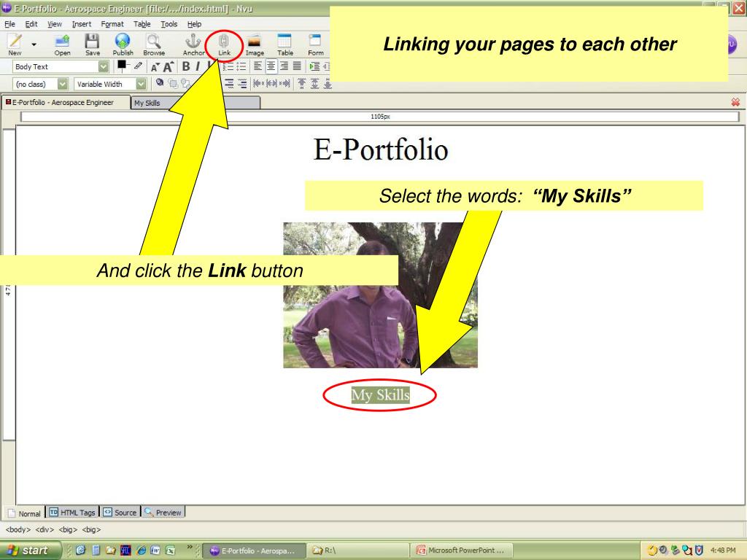Click the Windows start button
The width and height of the screenshot is (747, 560).
(31, 551)
